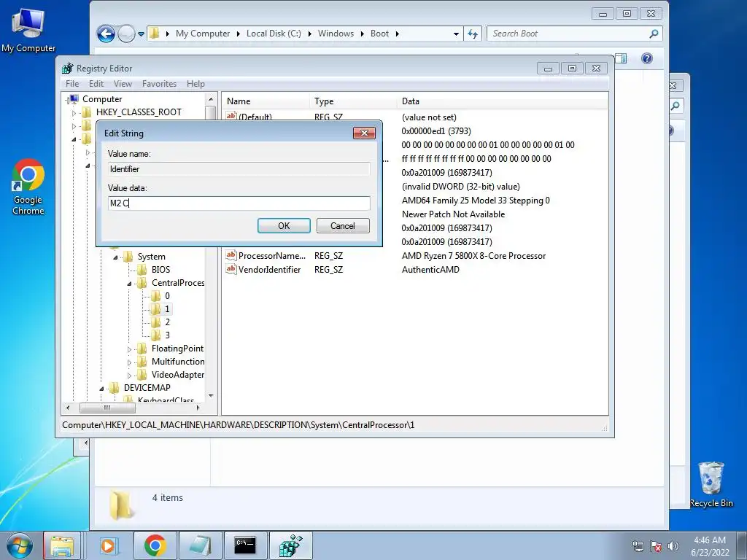Click the Windows Start orb
Screen dimensions: 747x560
pyautogui.click(x=20, y=545)
